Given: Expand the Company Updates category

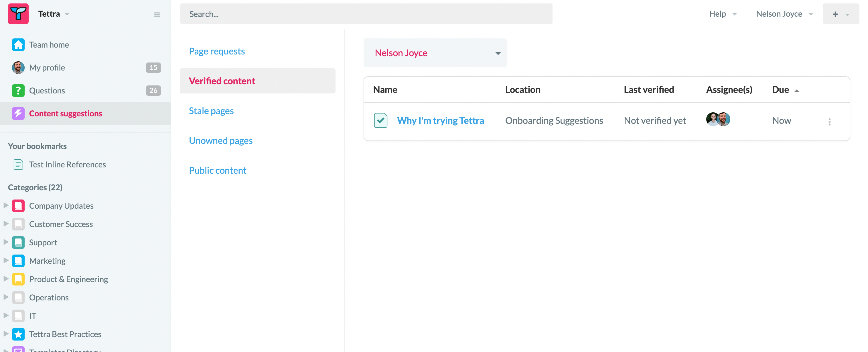Looking at the screenshot, I should (x=6, y=205).
